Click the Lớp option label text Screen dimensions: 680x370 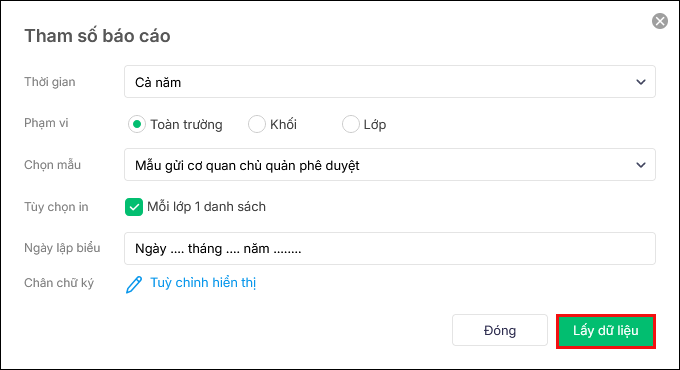pyautogui.click(x=375, y=125)
